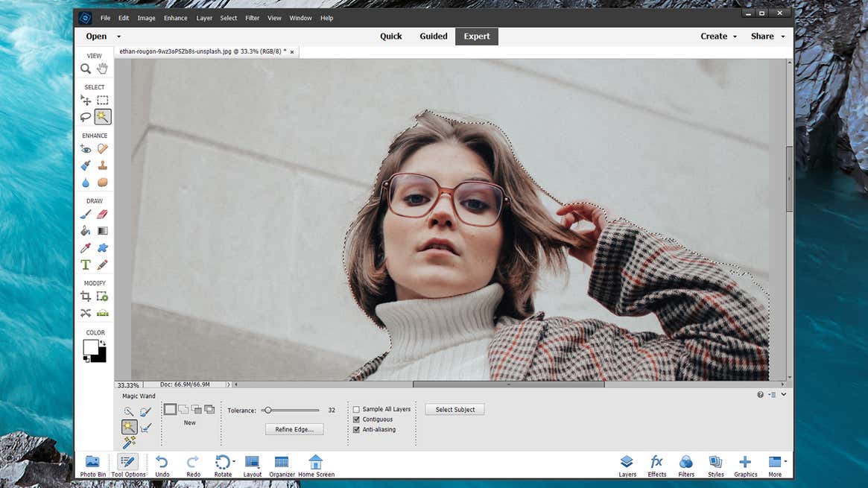Click the Redo button
The width and height of the screenshot is (868, 488).
coord(193,466)
